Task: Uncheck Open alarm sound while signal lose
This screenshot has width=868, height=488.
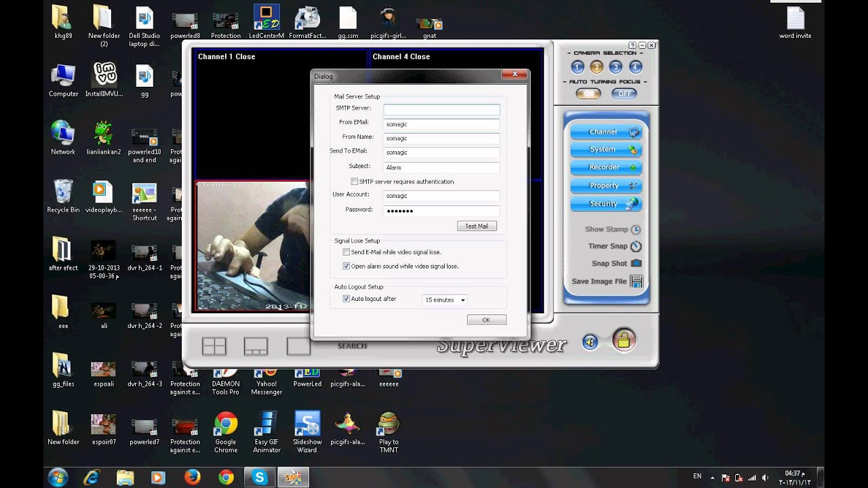Action: [347, 266]
